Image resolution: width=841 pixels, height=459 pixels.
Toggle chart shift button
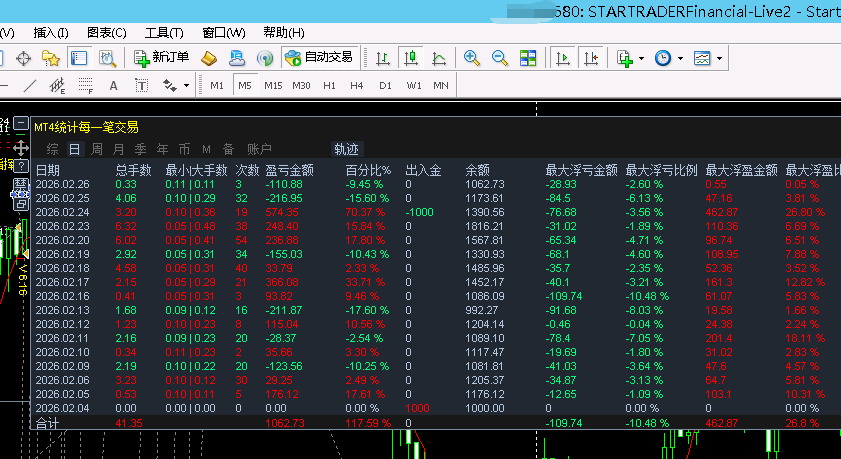(591, 58)
